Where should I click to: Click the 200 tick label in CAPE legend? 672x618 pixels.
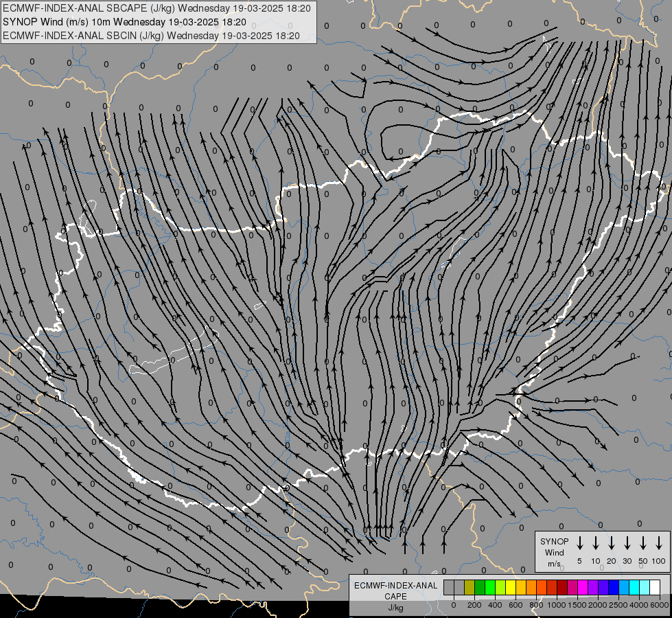tap(474, 605)
